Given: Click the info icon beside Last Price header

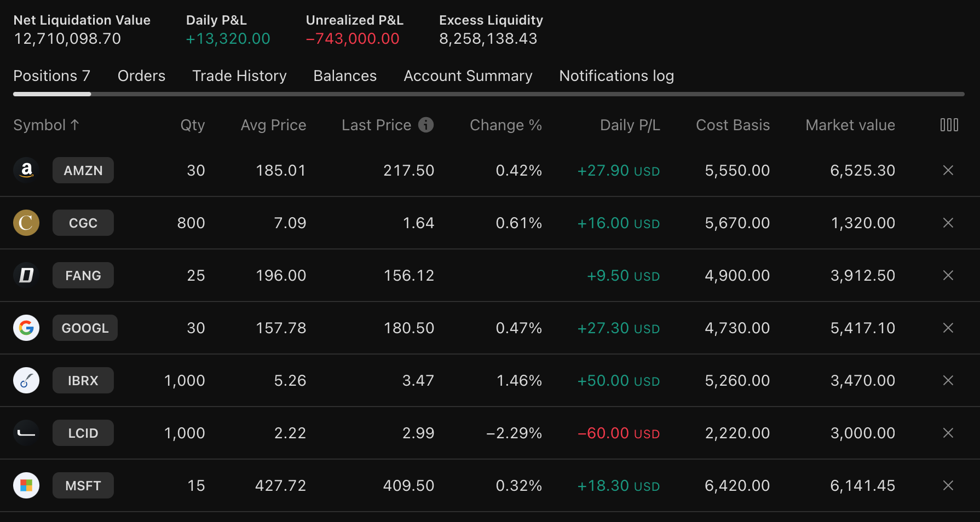Looking at the screenshot, I should (x=426, y=125).
